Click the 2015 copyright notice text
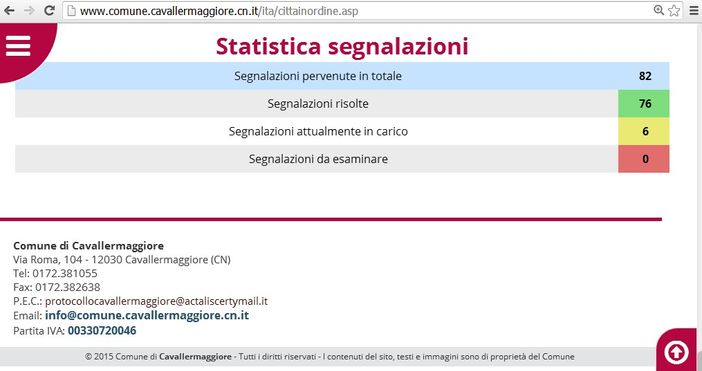Image resolution: width=702 pixels, height=371 pixels. tap(330, 357)
